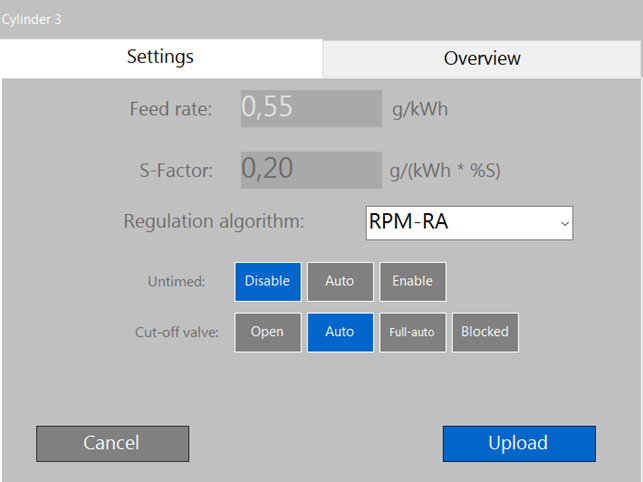This screenshot has height=482, width=643.
Task: Click the Feed rate value field
Action: click(x=311, y=109)
